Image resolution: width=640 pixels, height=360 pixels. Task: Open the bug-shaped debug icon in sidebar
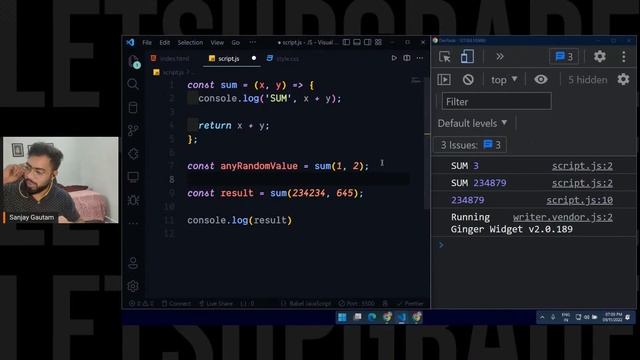click(x=133, y=200)
